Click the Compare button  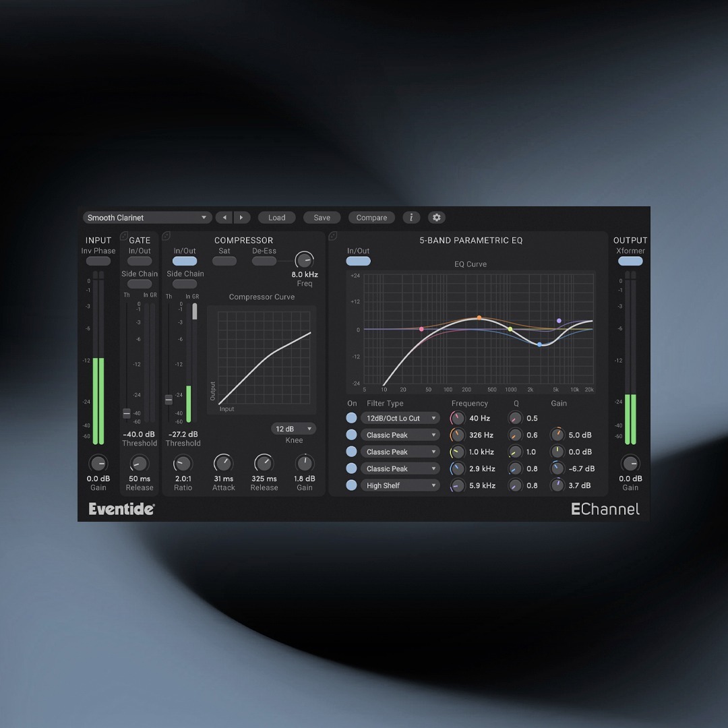tap(371, 217)
